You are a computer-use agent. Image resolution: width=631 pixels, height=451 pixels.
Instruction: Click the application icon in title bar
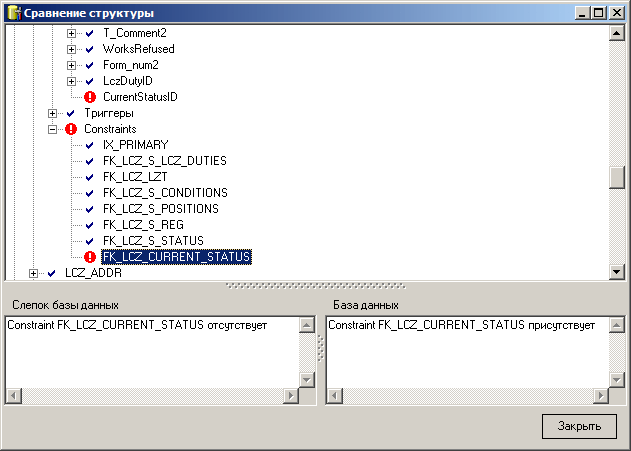tap(14, 13)
